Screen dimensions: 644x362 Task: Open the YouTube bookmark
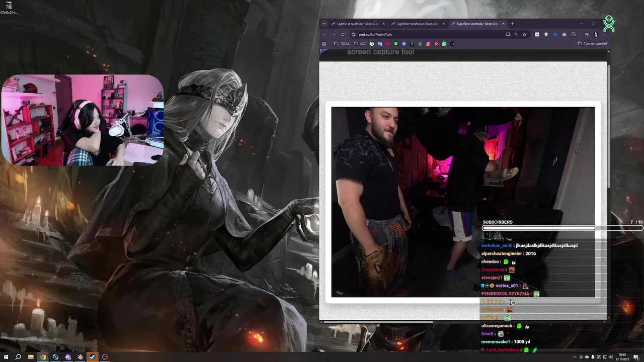tap(388, 44)
